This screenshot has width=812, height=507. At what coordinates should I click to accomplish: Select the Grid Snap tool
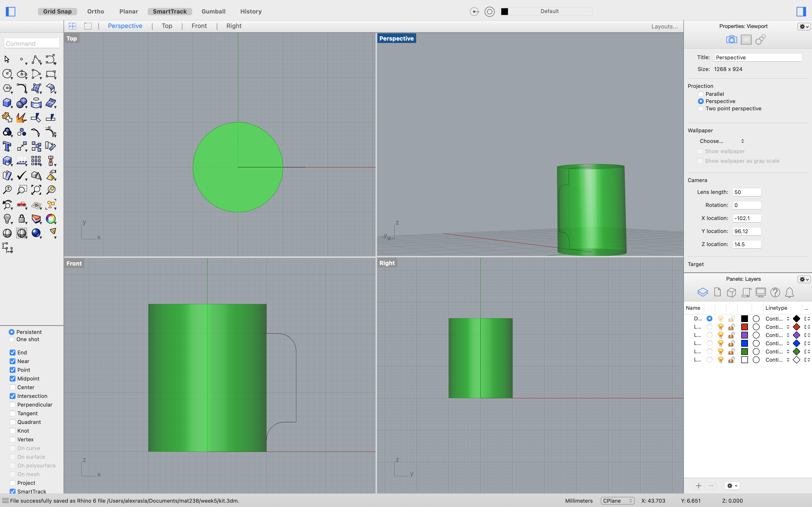[57, 11]
